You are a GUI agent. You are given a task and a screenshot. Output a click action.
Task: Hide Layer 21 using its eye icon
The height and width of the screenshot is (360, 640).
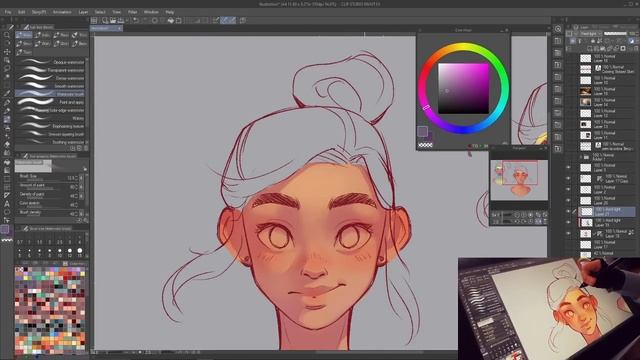[x=568, y=211]
